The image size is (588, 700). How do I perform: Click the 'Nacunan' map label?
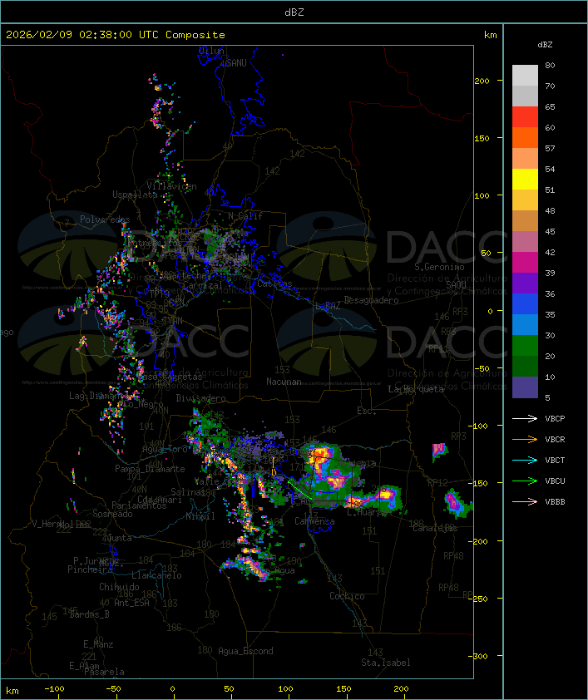[x=284, y=382]
